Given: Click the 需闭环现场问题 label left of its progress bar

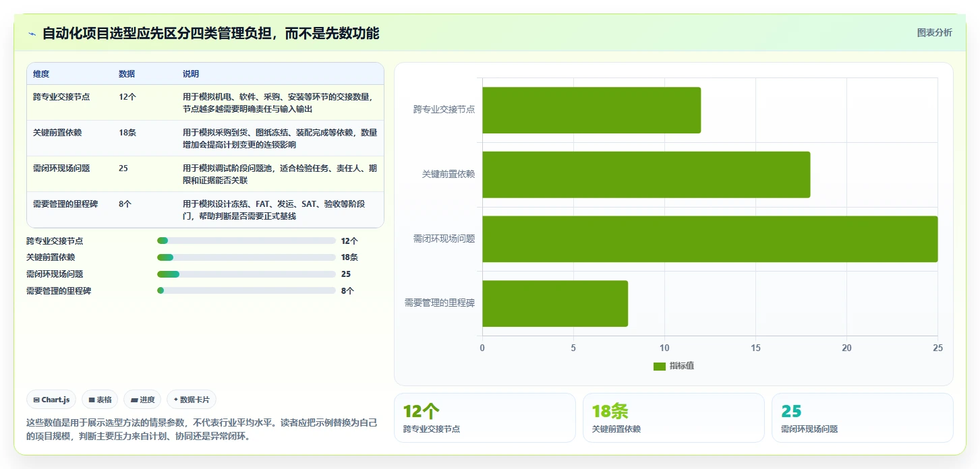Looking at the screenshot, I should 55,274.
